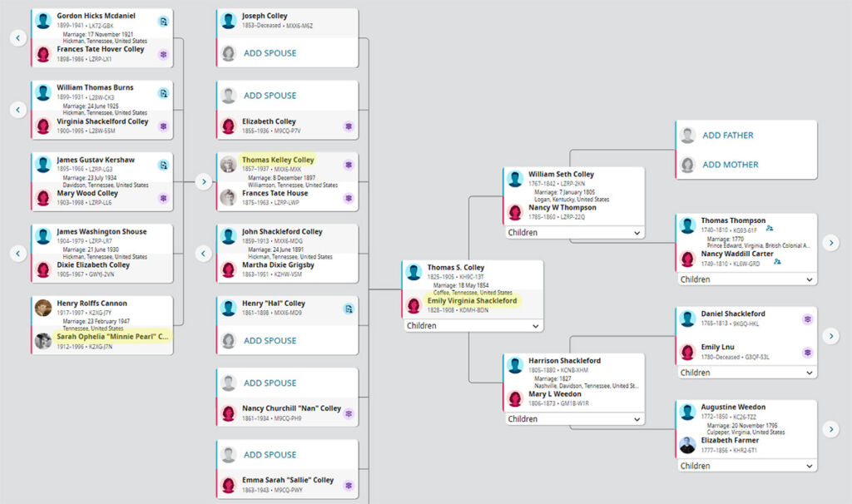The image size is (852, 504).
Task: Click purple temple icon beside Frances Tate Hover Colley
Action: 163,55
